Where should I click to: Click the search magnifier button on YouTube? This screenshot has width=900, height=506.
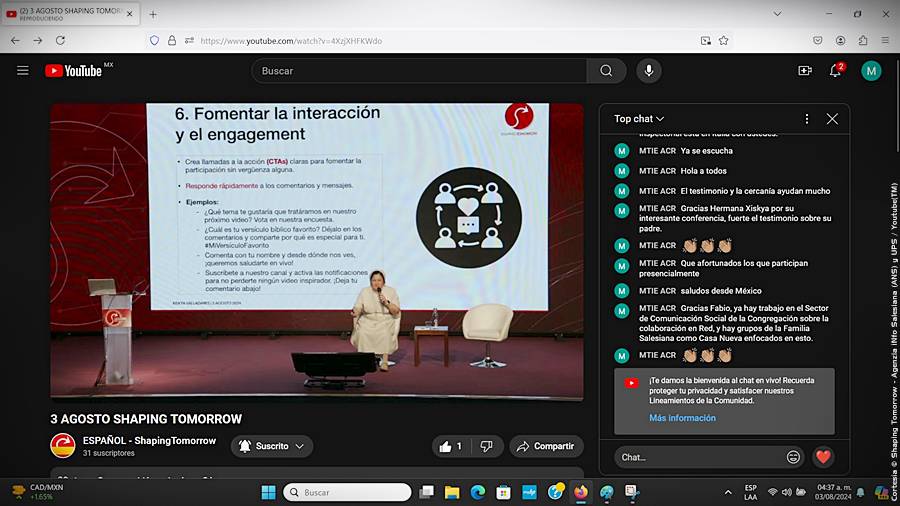coord(606,71)
